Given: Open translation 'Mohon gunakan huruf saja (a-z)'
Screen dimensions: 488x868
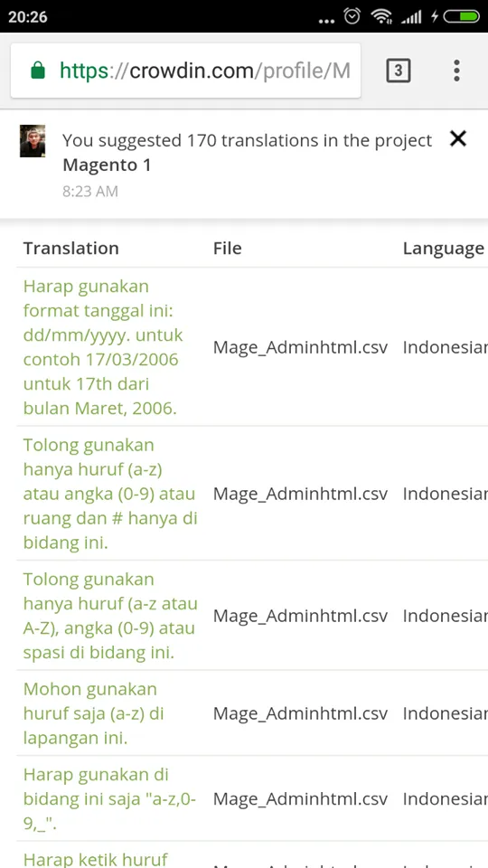Looking at the screenshot, I should pos(93,713).
